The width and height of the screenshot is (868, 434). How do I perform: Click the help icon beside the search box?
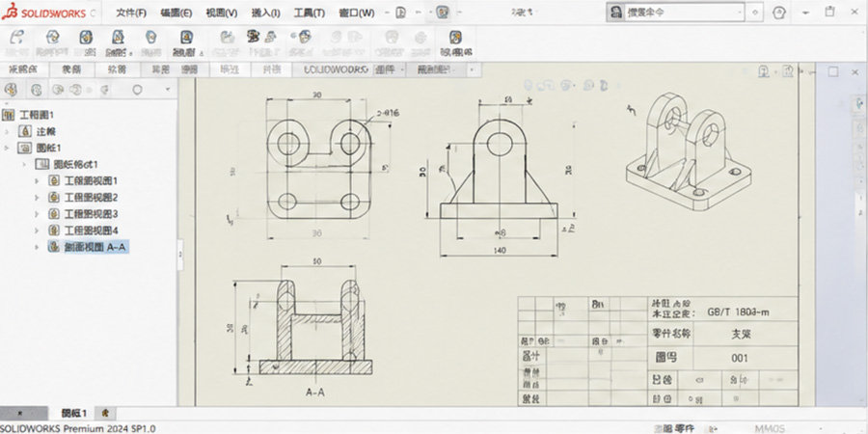(x=779, y=13)
